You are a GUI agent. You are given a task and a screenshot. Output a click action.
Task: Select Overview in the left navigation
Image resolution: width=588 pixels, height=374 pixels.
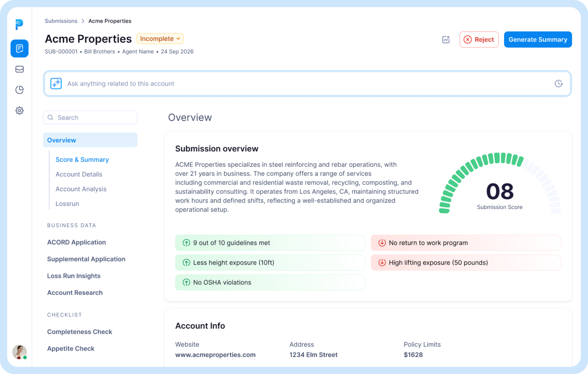[90, 140]
